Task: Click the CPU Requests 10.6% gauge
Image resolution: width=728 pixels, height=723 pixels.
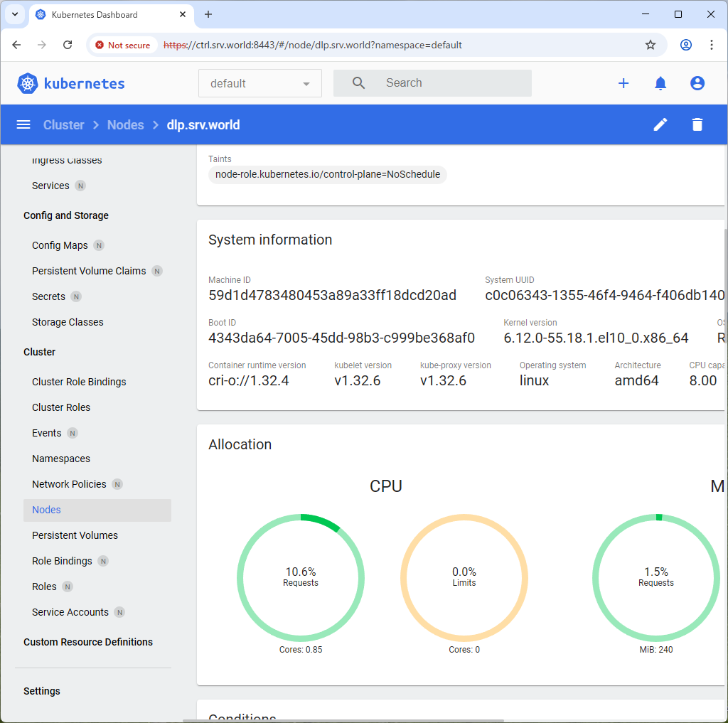Action: click(301, 578)
